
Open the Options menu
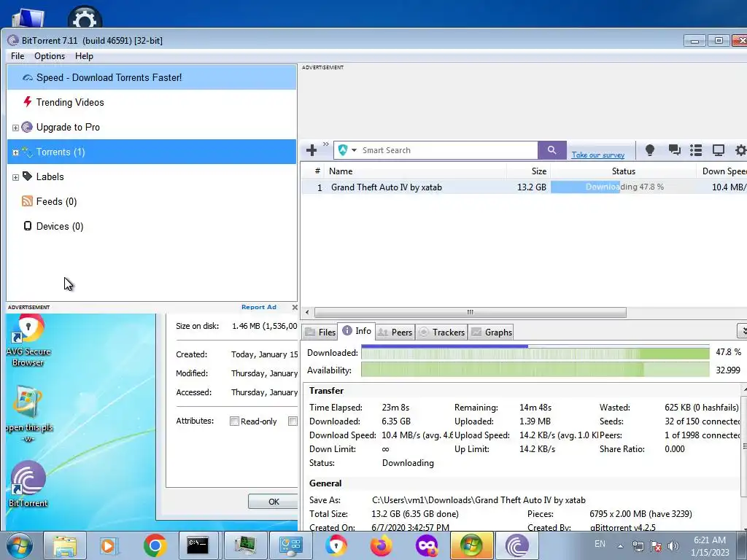pyautogui.click(x=50, y=56)
